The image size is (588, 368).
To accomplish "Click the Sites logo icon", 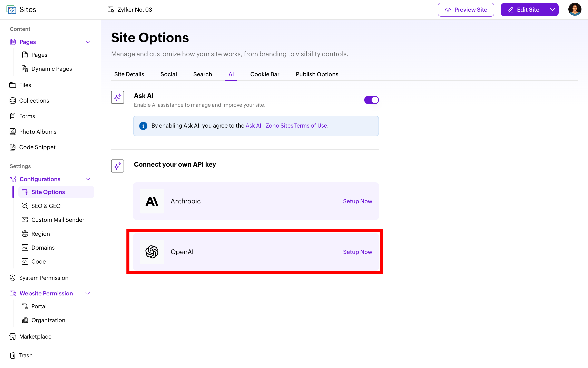I will pos(11,10).
